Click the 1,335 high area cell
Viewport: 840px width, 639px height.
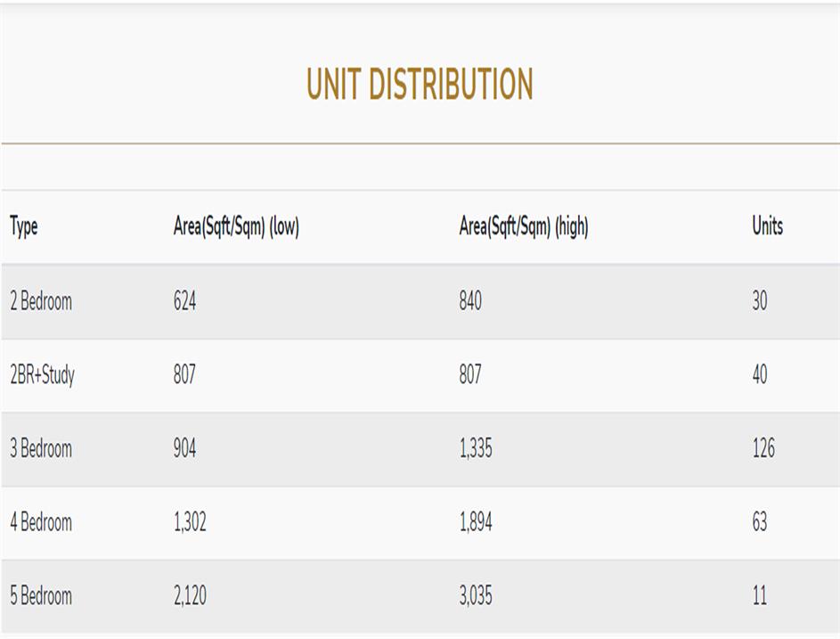(x=476, y=448)
